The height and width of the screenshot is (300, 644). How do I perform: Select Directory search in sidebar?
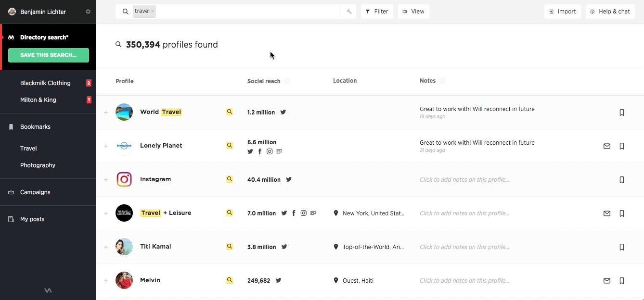(44, 37)
